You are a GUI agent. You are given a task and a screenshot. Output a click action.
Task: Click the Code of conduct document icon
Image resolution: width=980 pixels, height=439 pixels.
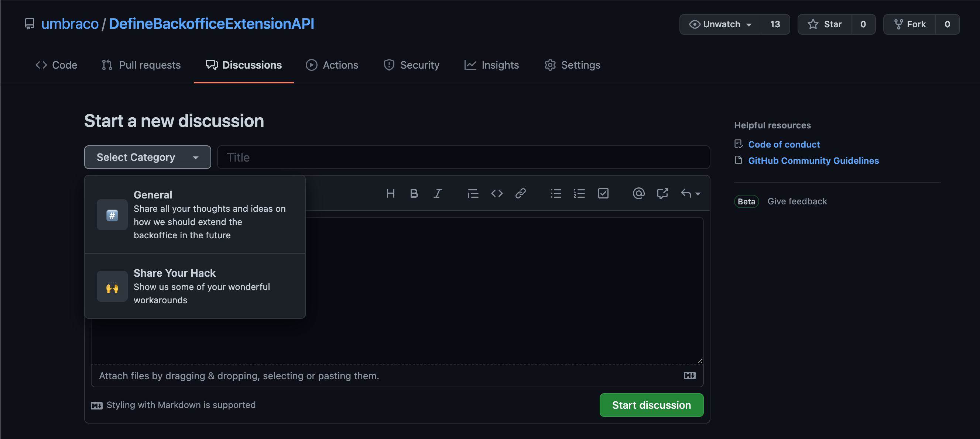tap(738, 144)
